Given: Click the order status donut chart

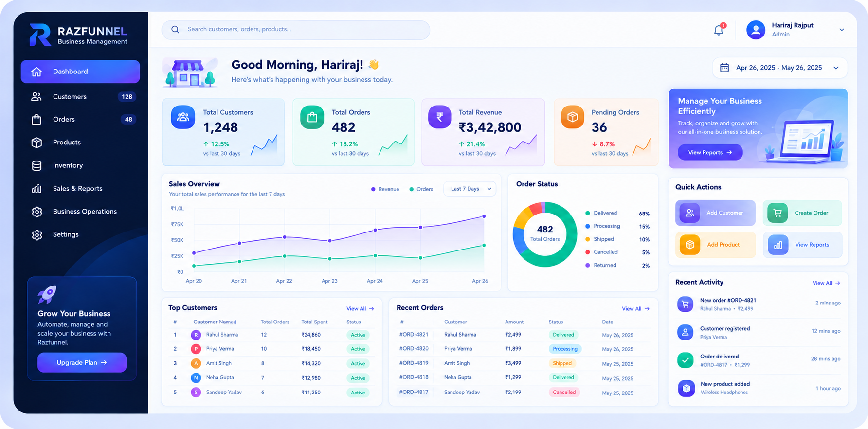Looking at the screenshot, I should 545,234.
